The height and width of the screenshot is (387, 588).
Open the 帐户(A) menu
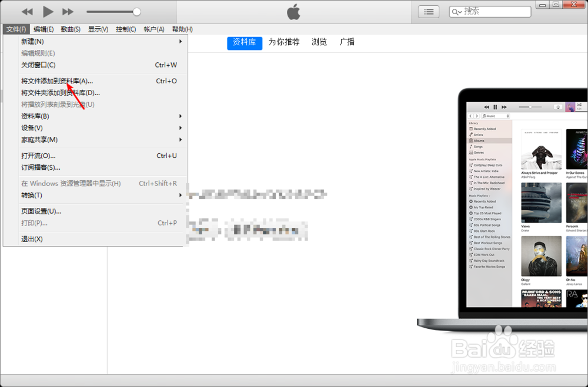[153, 29]
